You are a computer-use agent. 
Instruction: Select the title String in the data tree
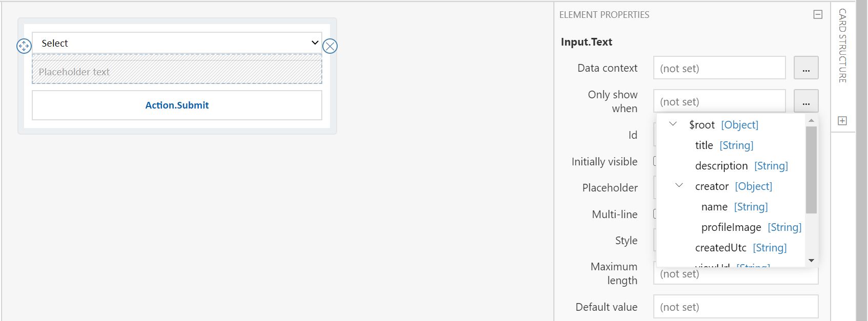[704, 145]
